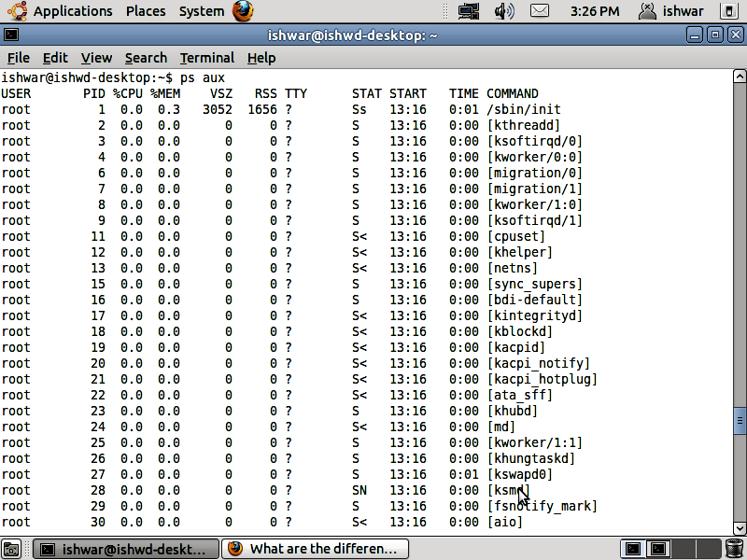Open the Search menu
Screen dimensions: 747x560
coord(146,58)
